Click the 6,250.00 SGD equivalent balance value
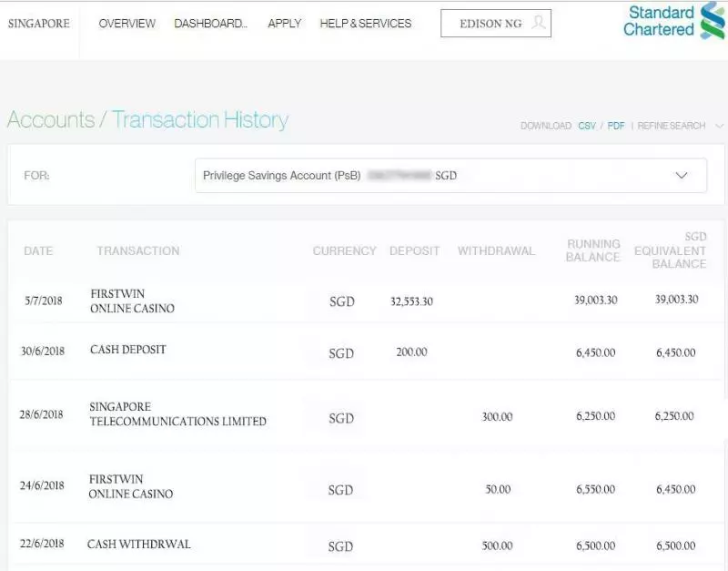This screenshot has width=728, height=571. tap(674, 416)
